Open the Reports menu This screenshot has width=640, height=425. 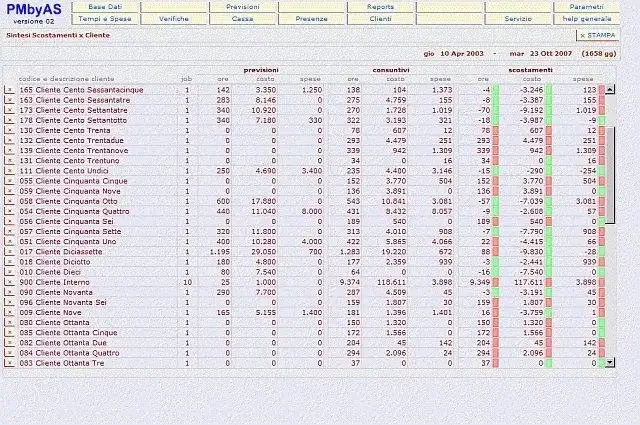pos(380,7)
